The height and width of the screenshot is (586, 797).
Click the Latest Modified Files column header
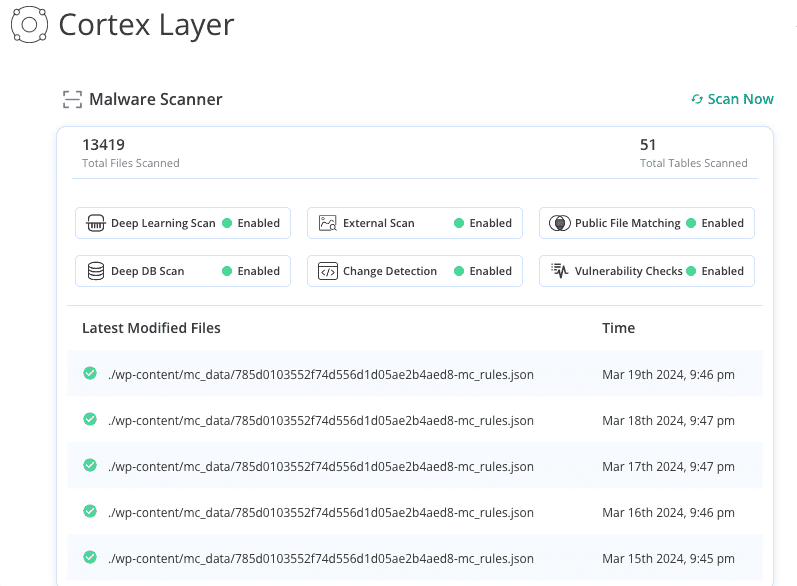point(151,328)
